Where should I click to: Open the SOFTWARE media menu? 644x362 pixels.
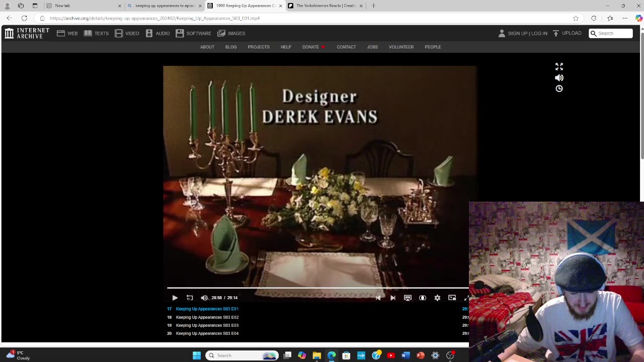pos(193,33)
